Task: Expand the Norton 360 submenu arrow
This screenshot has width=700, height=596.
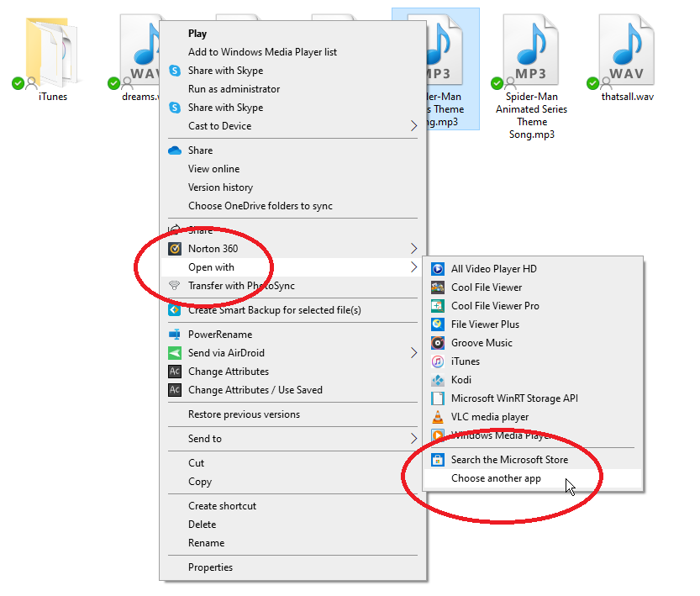Action: (x=413, y=249)
